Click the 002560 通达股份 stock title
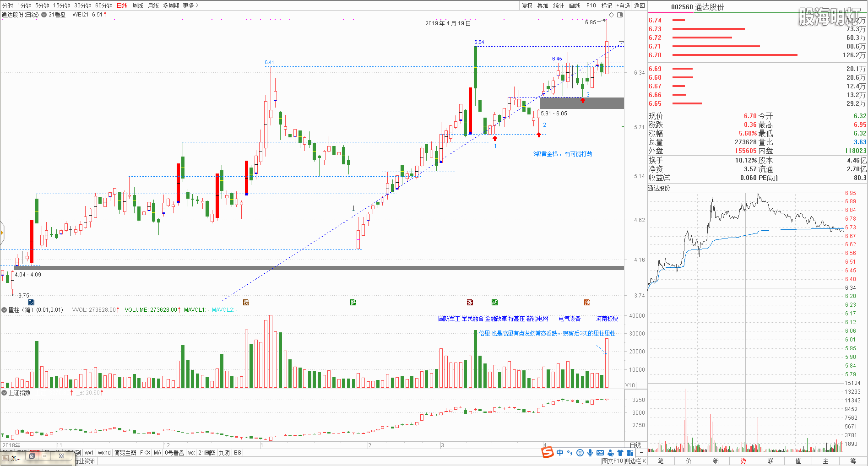868x466 pixels. coord(698,7)
